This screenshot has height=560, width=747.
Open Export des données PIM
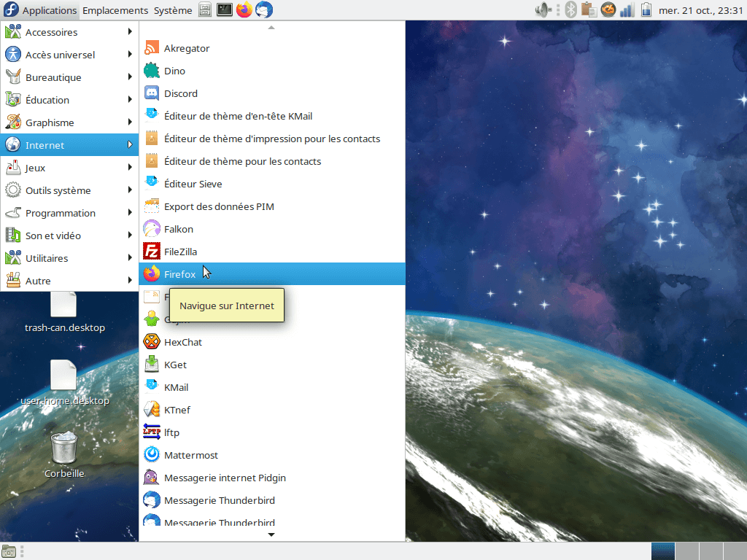click(272, 206)
